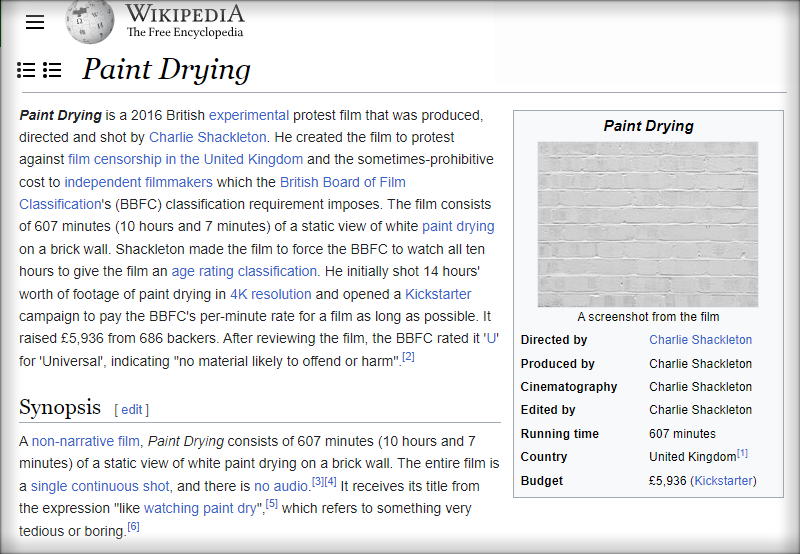Edit the Synopsis section
This screenshot has width=800, height=554.
pos(133,410)
